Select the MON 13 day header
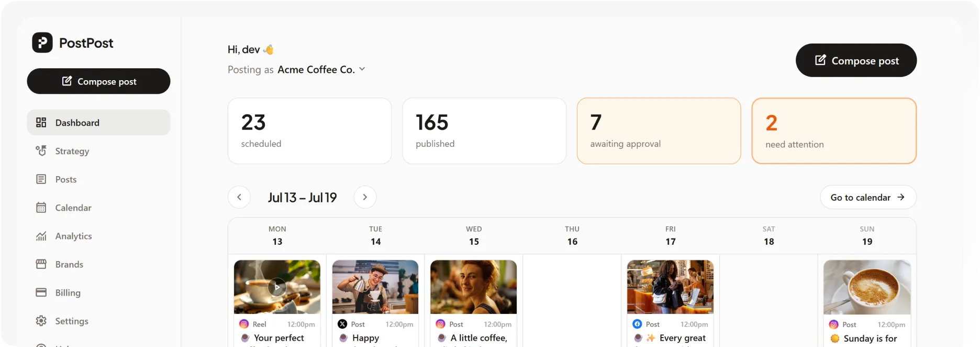 (277, 236)
